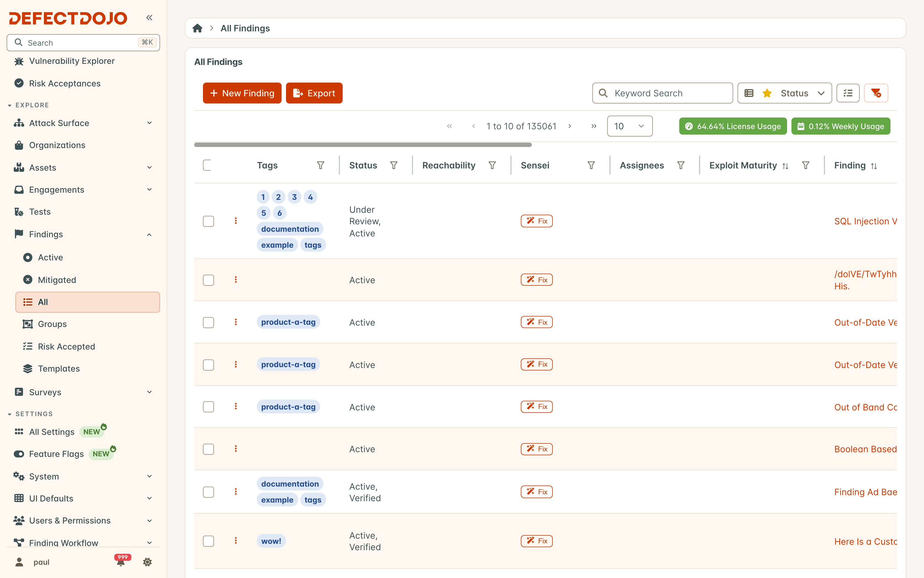This screenshot has height=578, width=924.
Task: Jump to the last page of findings
Action: point(594,126)
